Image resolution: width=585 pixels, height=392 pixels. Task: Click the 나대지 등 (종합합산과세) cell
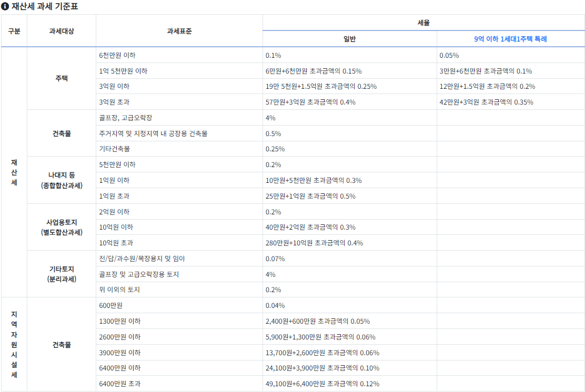(x=62, y=180)
